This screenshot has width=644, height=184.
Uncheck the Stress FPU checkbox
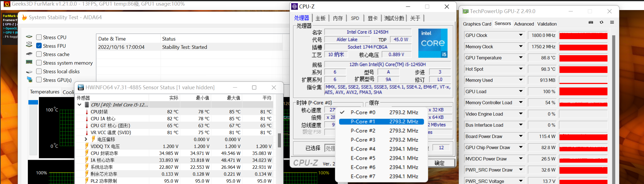click(x=39, y=46)
